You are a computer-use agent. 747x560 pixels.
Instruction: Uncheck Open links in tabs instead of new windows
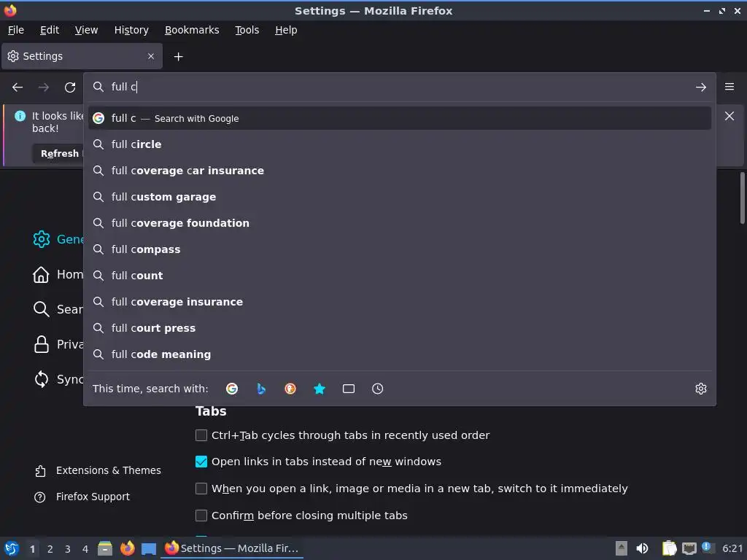point(201,462)
